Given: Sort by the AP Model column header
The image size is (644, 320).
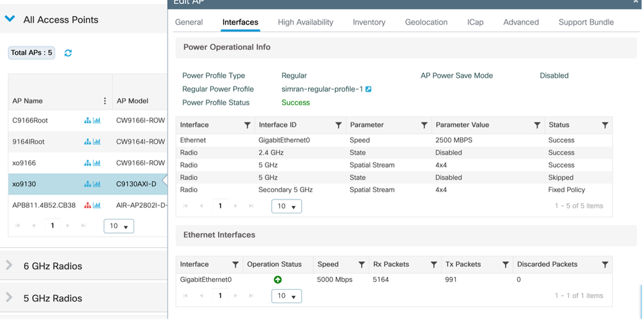Looking at the screenshot, I should pos(132,101).
